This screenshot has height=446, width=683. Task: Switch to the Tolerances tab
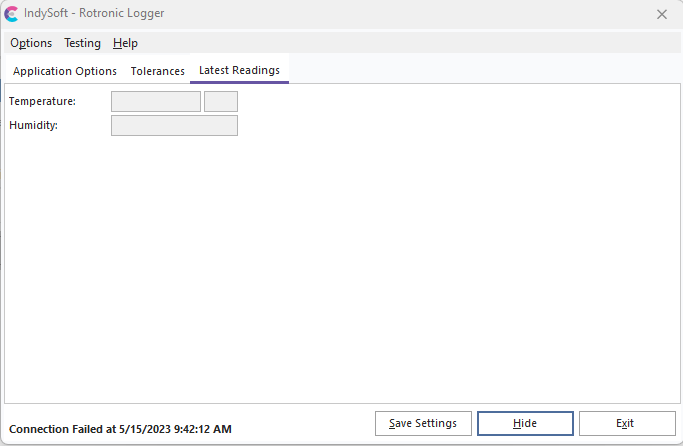[157, 71]
